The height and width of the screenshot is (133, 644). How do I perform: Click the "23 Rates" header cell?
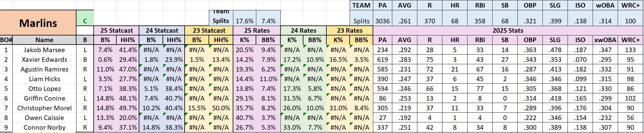click(x=349, y=31)
